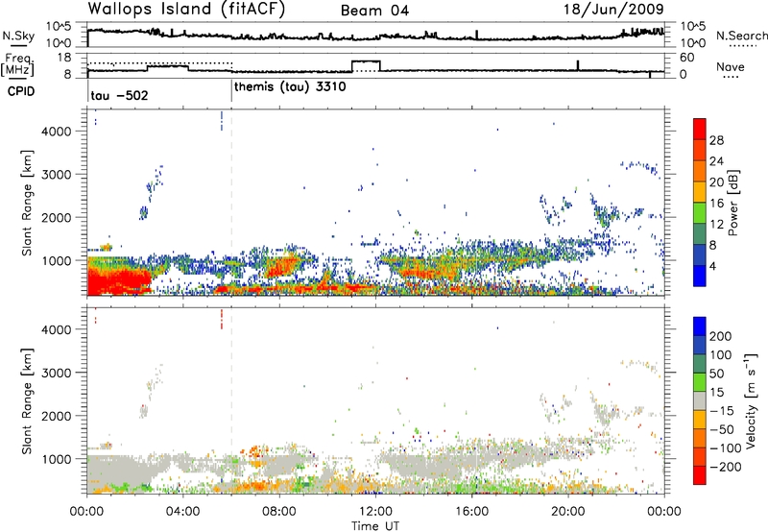This screenshot has width=768, height=532.
Task: Click the "N.Search" legend label
Action: coord(741,36)
